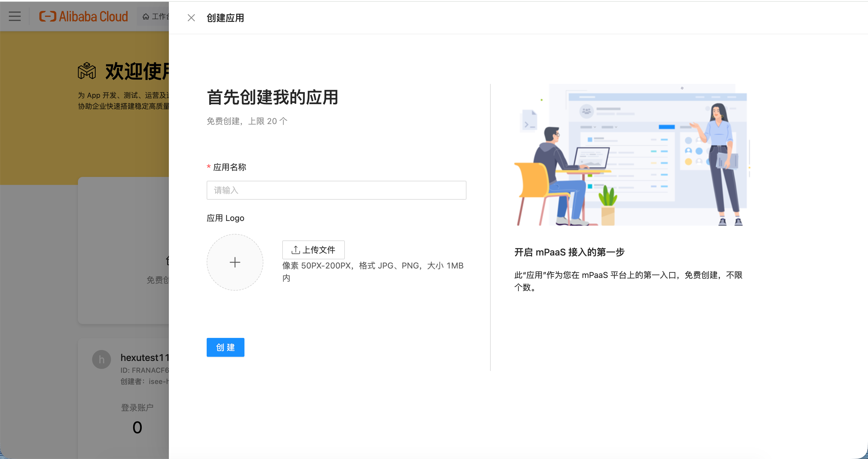The image size is (868, 459).
Task: Click the 开启 mPaaS 接入的第一步 heading
Action: click(569, 252)
